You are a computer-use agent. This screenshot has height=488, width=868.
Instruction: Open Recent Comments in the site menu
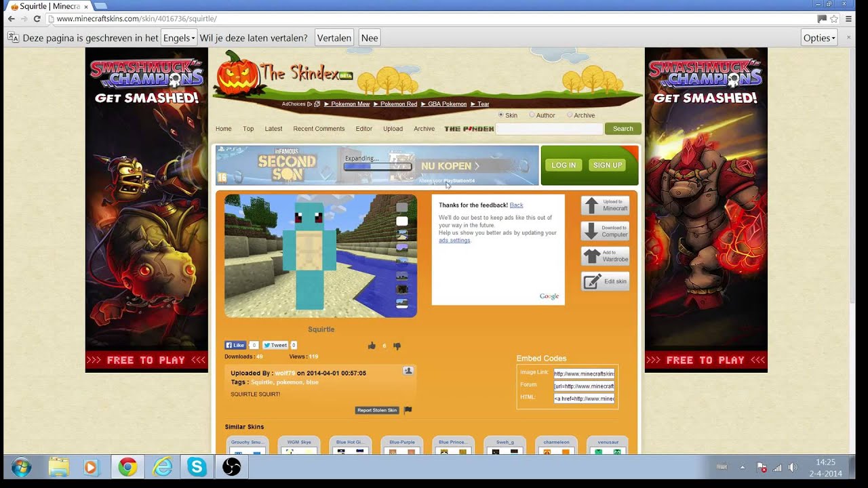319,129
